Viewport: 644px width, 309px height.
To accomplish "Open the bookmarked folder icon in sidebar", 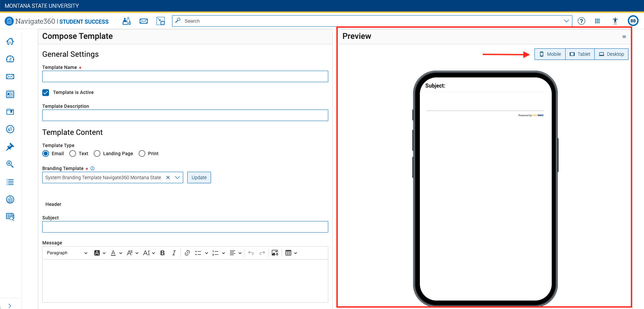I will click(10, 112).
